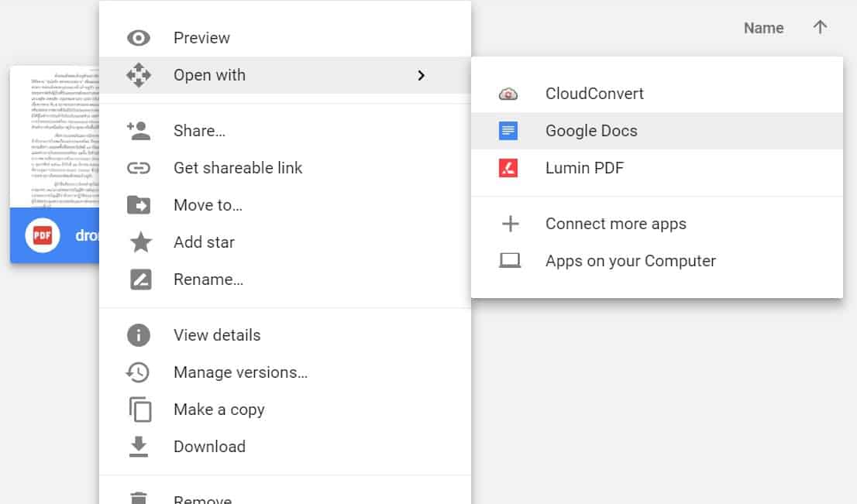Click the View details info icon

tap(139, 335)
